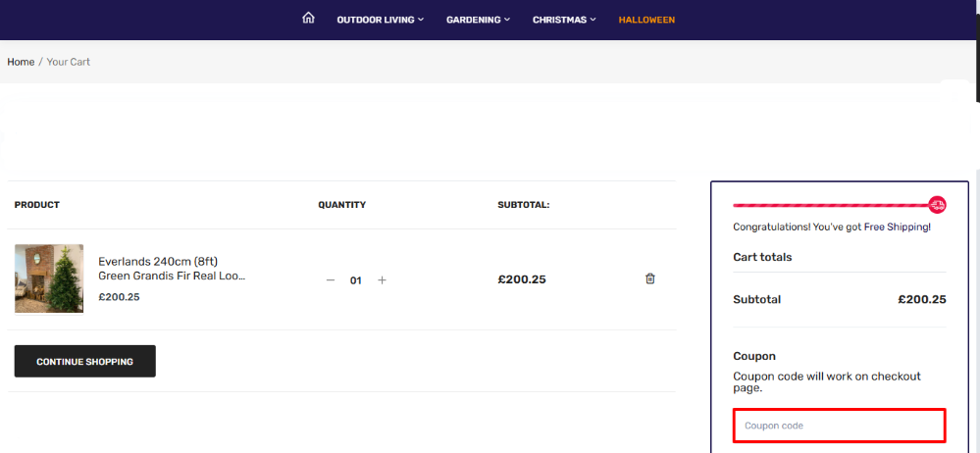
Task: Click the Home breadcrumb link
Action: click(x=21, y=62)
